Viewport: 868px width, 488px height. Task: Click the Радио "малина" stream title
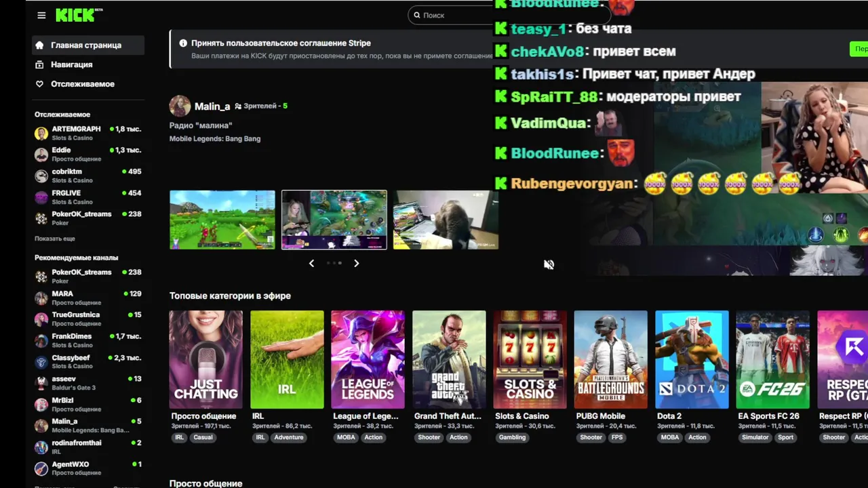click(x=201, y=125)
